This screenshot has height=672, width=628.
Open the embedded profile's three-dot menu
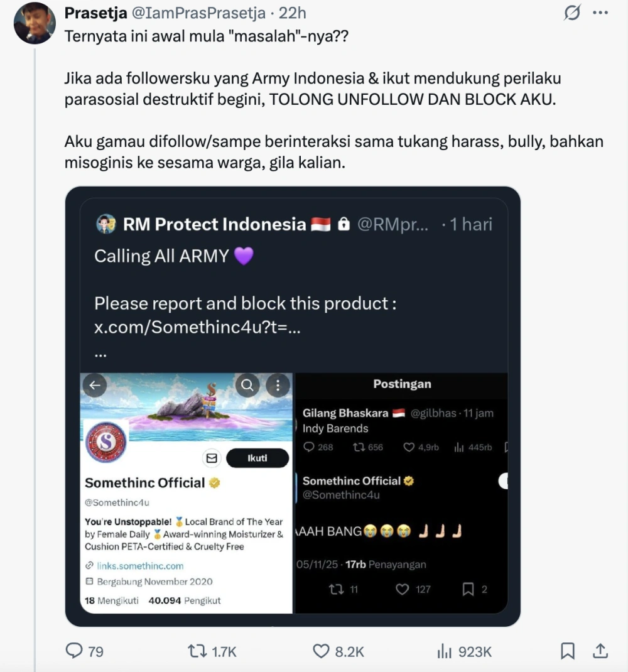[x=278, y=385]
